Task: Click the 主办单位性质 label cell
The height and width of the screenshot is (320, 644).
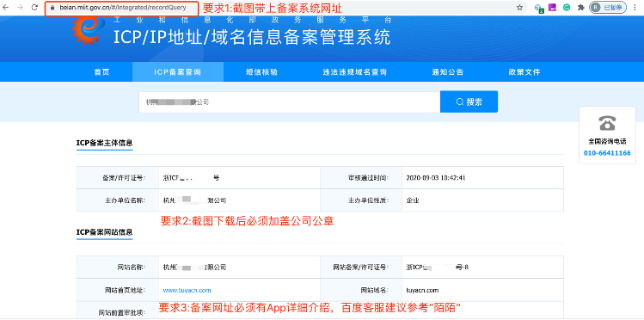Action: click(361, 200)
